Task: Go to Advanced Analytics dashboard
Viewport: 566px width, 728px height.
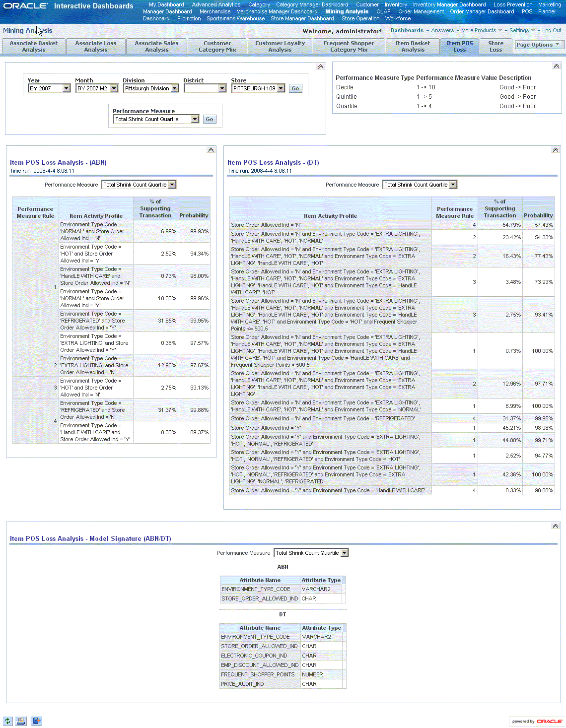Action: 216,4
